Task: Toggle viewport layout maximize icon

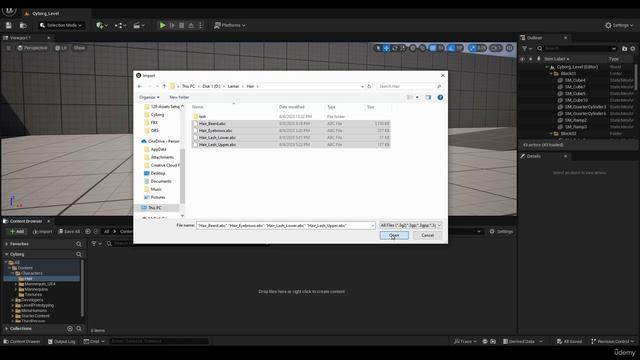Action: (x=509, y=48)
